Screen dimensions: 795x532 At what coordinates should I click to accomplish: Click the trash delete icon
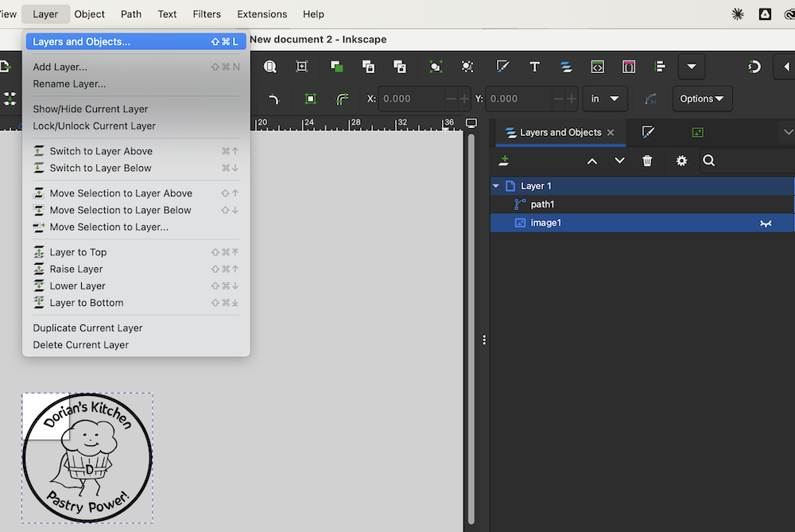tap(647, 161)
